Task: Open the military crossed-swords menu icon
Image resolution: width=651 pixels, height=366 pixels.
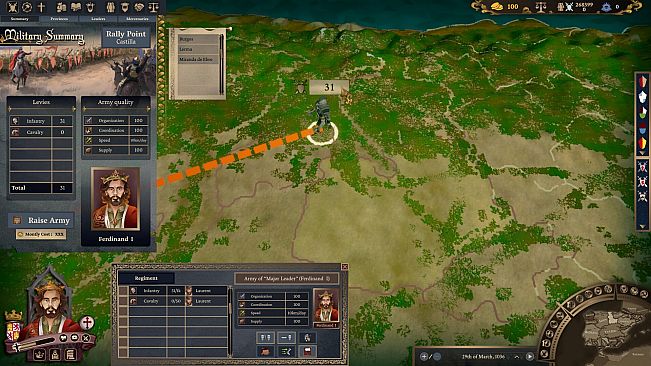Action: [12, 7]
